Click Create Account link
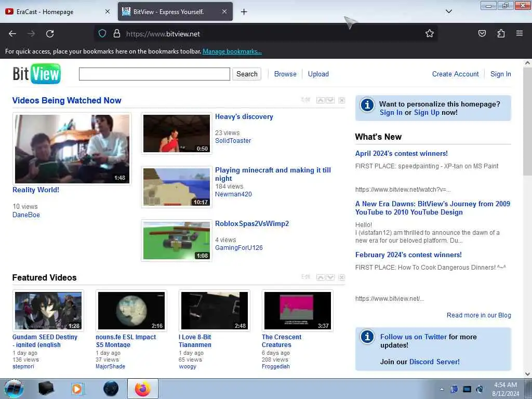This screenshot has height=399, width=532. 455,74
